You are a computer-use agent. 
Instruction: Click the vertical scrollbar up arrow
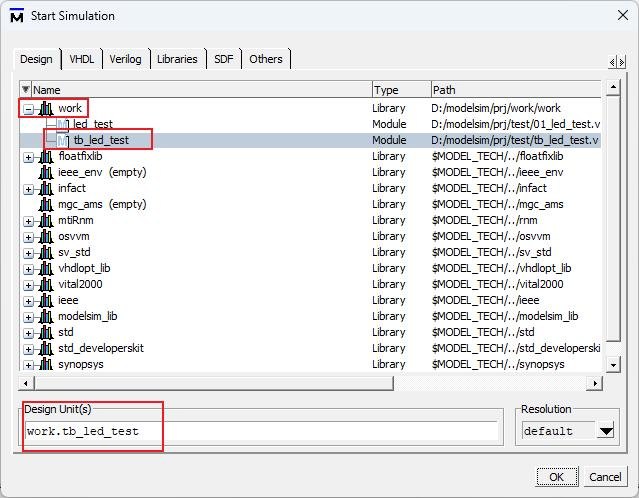[x=613, y=87]
